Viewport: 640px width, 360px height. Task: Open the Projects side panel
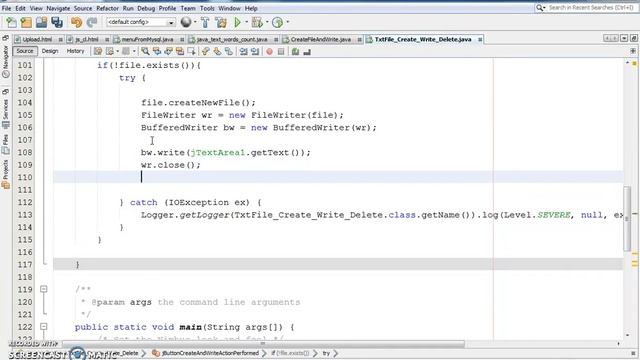pyautogui.click(x=5, y=175)
